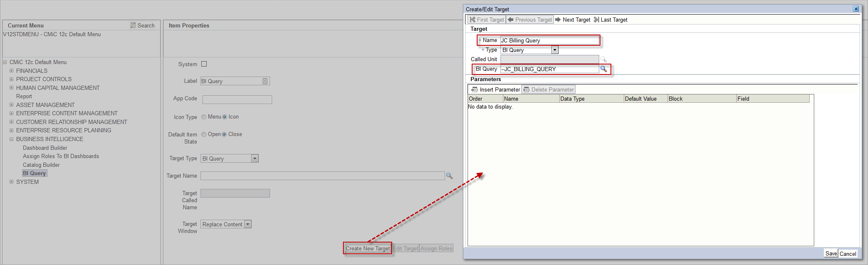868x265 pixels.
Task: Select Dashboard Builder in the tree
Action: [45, 148]
